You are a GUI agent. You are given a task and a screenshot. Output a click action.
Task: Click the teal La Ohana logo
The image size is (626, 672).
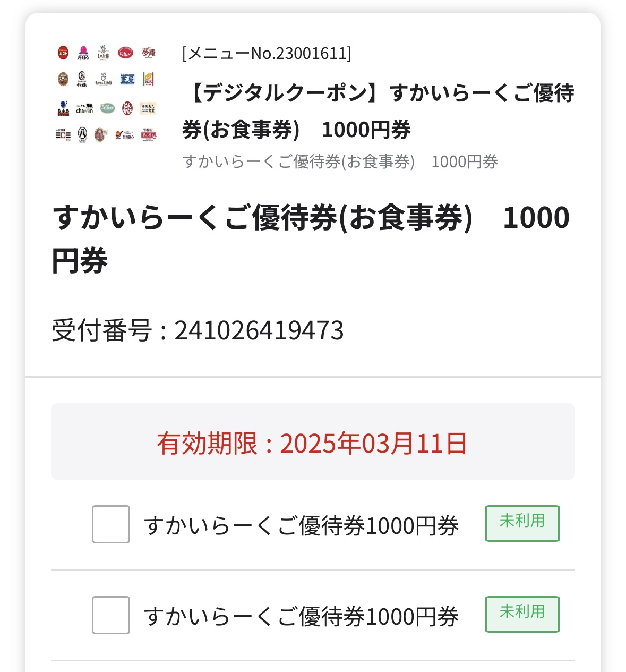point(107,108)
